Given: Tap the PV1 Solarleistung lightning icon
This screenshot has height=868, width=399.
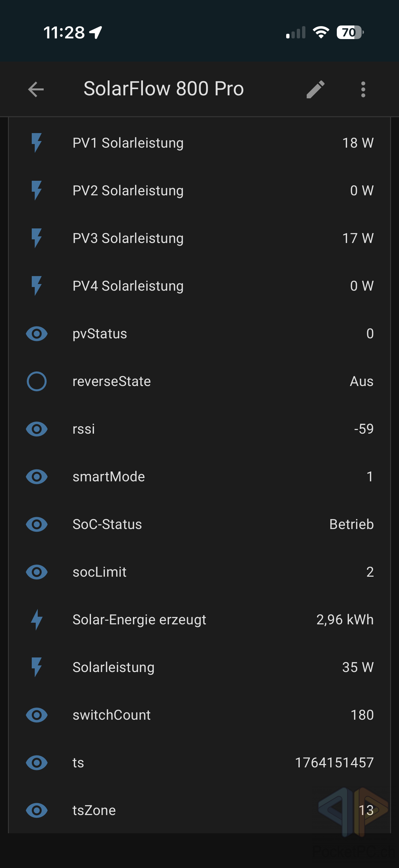Looking at the screenshot, I should coord(36,143).
